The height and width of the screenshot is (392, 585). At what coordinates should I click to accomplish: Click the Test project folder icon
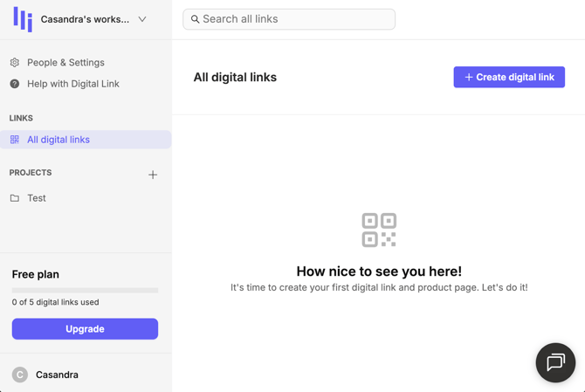pos(15,198)
